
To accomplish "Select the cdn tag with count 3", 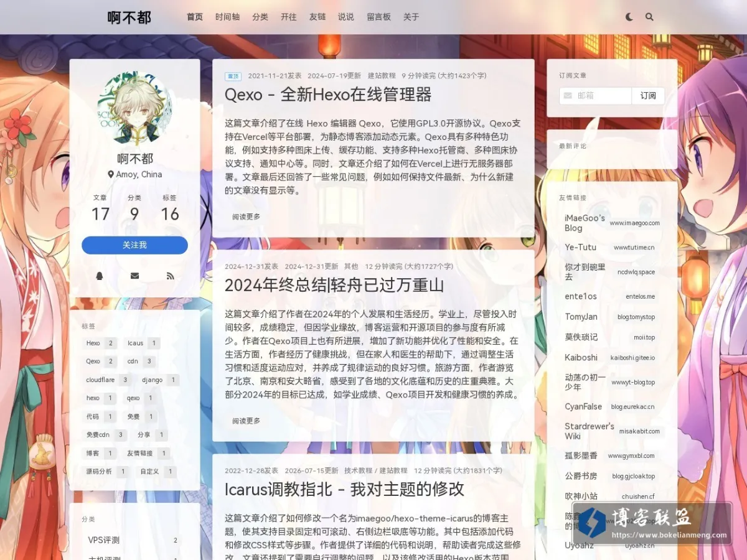I will [139, 361].
